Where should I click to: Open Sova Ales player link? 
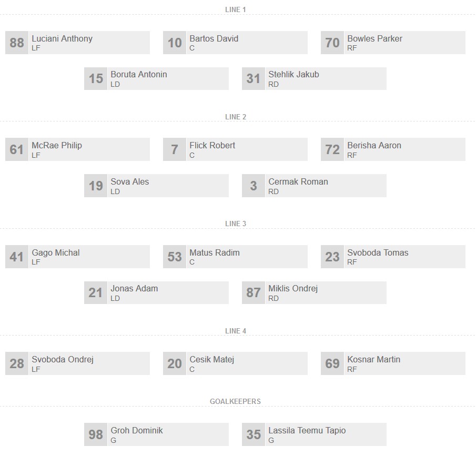130,182
